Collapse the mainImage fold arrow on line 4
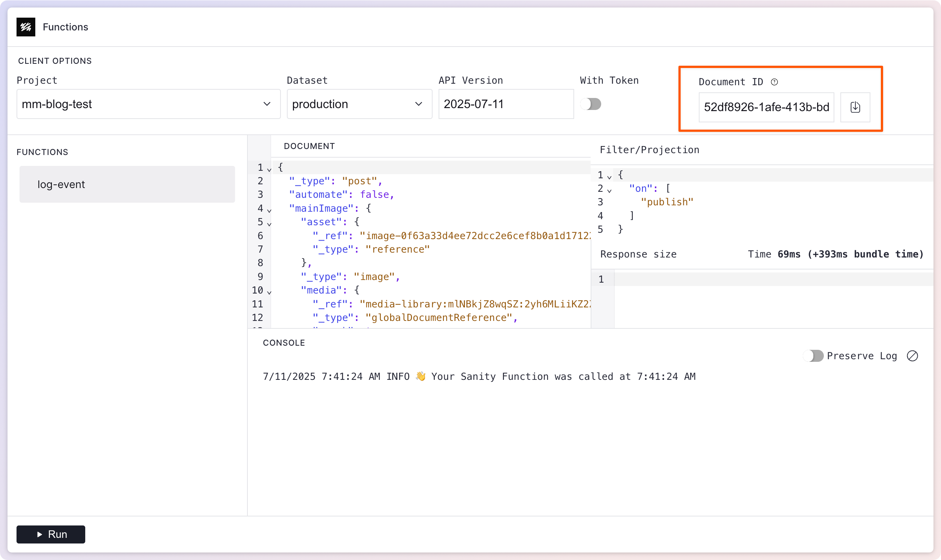This screenshot has width=941, height=560. tap(269, 210)
